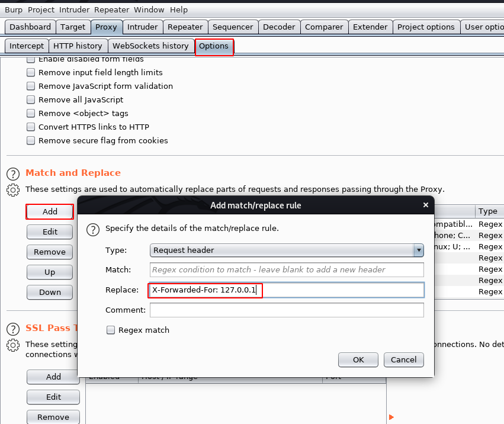The width and height of the screenshot is (504, 424).
Task: Click Remove under SSL Pass Through
Action: [53, 417]
